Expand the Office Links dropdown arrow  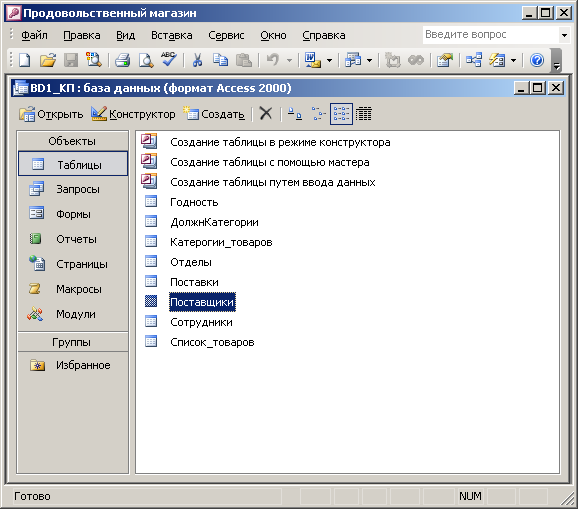click(330, 60)
